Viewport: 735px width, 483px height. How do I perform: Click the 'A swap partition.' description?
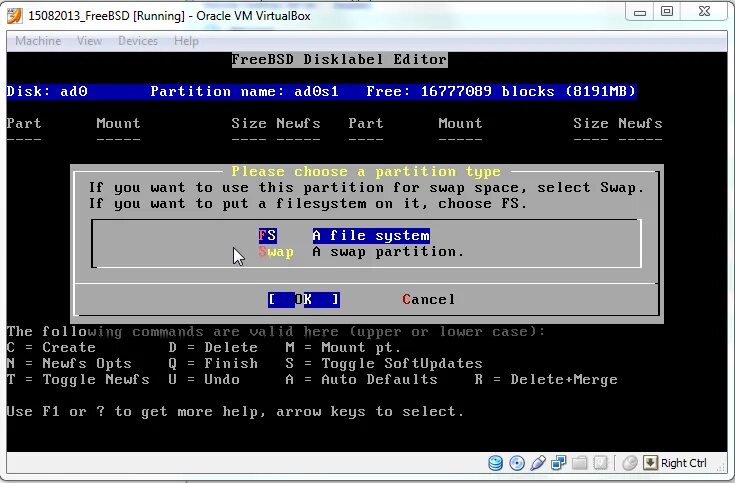click(x=388, y=252)
